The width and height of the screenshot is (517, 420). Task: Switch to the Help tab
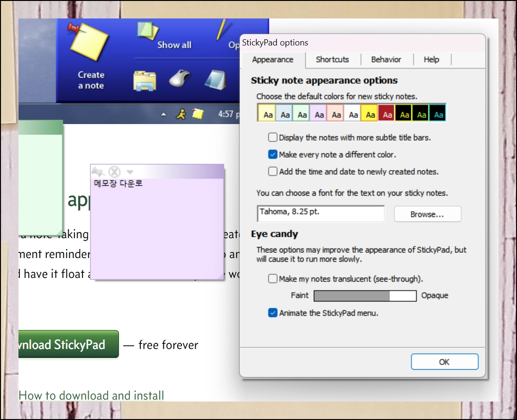click(x=431, y=60)
